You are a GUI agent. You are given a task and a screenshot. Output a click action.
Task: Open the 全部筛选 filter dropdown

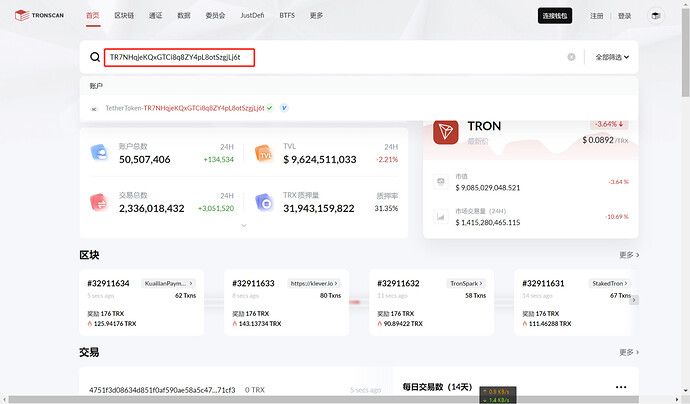click(612, 57)
